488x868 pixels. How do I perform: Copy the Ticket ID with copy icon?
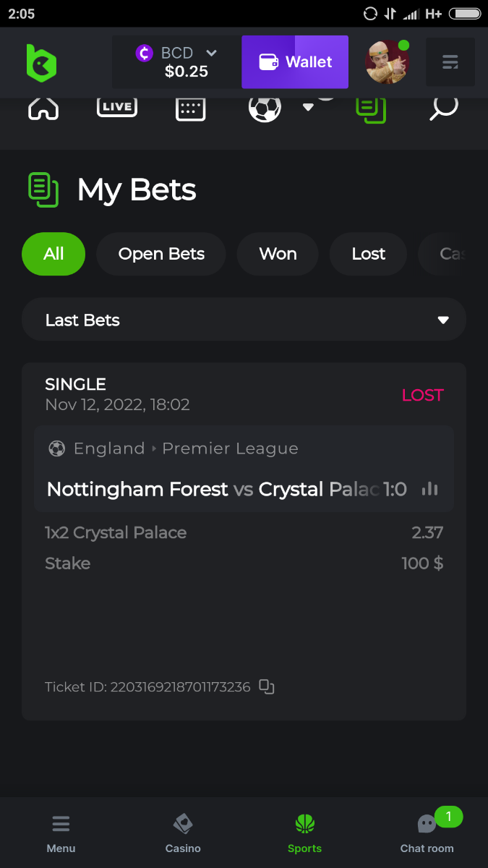tap(267, 687)
